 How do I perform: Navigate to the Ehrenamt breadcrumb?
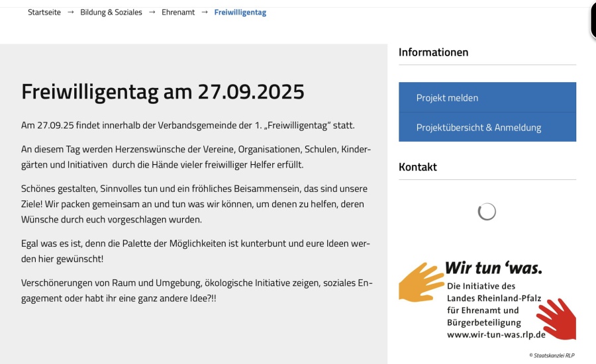click(178, 12)
